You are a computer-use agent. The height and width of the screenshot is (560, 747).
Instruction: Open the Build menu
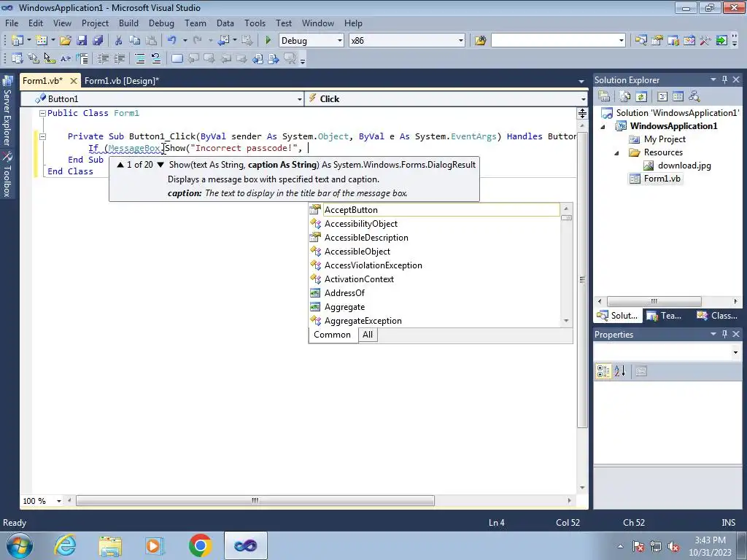point(128,23)
